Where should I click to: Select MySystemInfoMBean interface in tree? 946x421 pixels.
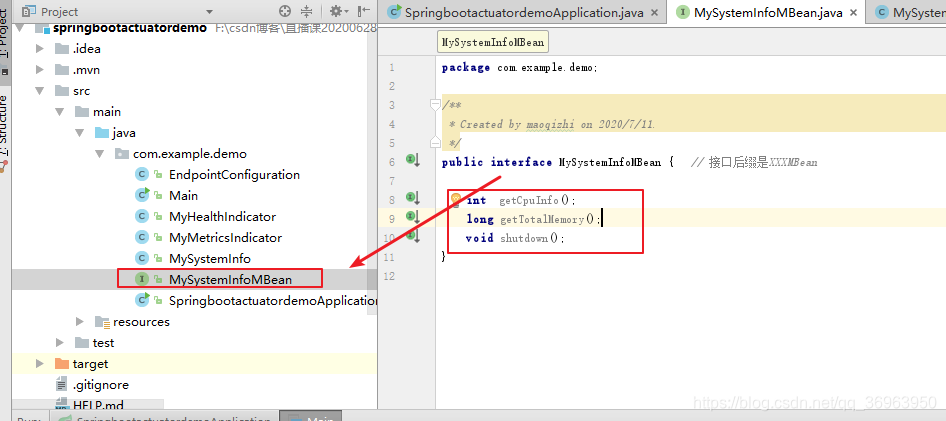[230, 279]
